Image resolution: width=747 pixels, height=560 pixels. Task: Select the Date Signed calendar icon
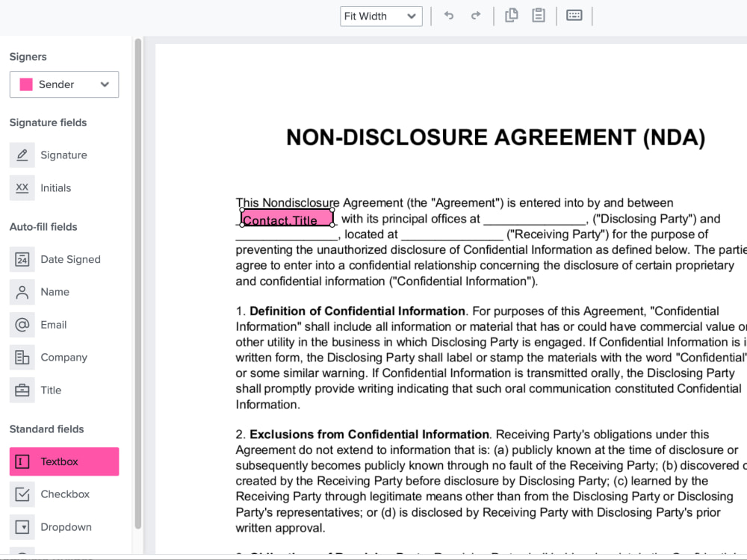(22, 259)
